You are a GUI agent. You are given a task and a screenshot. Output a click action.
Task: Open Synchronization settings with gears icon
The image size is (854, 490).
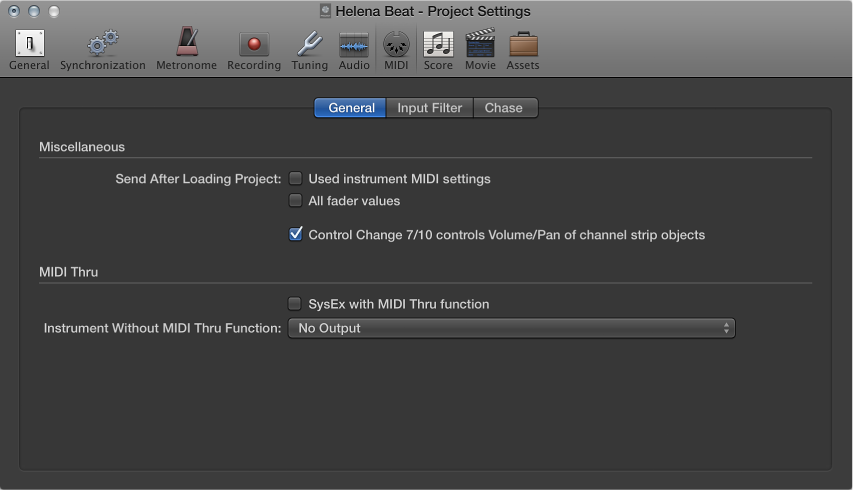(x=102, y=50)
